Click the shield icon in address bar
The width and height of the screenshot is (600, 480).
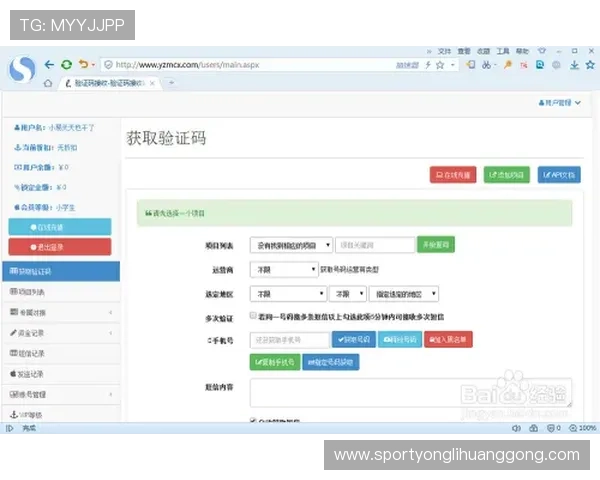[x=108, y=65]
